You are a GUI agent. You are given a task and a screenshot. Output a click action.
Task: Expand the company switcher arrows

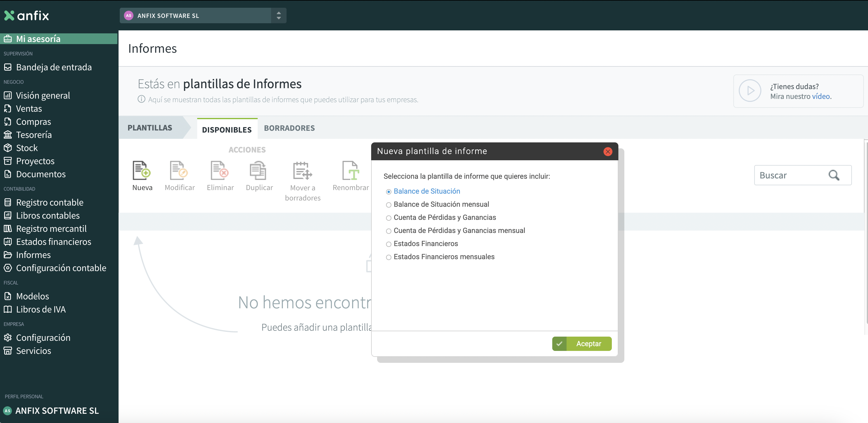(279, 15)
